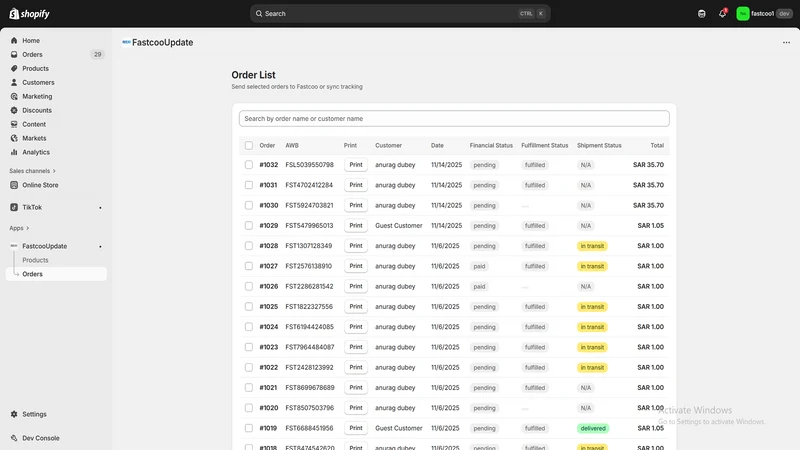Screen dimensions: 800x450
Task: Select checkbox for order #1030
Action: [248, 205]
